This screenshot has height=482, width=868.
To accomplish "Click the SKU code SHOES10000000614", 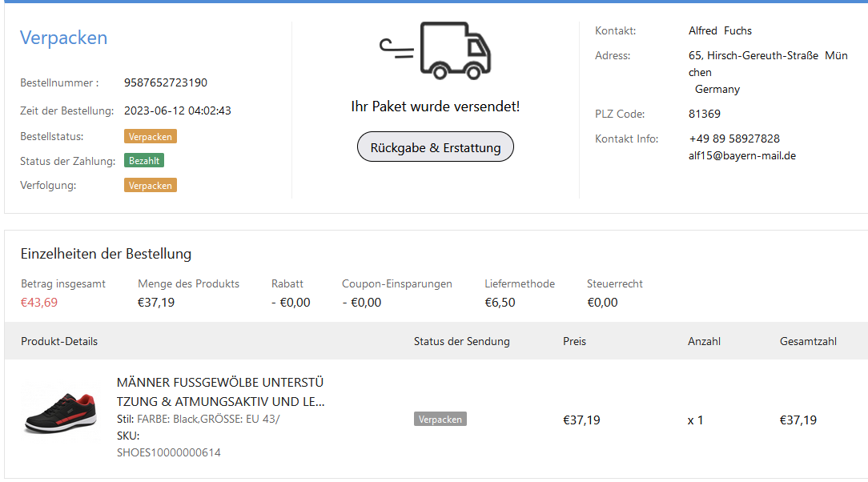I will [168, 452].
